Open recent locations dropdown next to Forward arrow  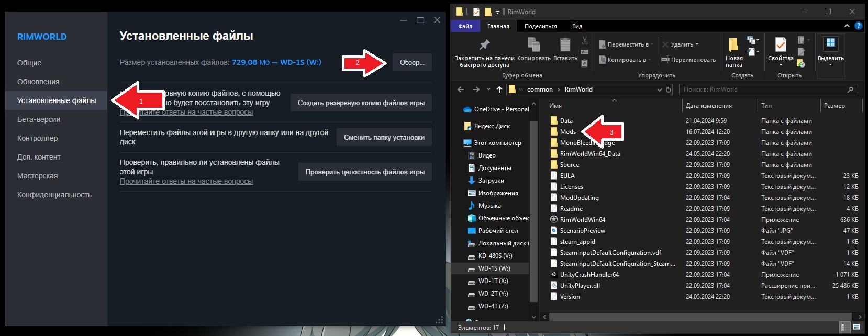[x=488, y=89]
